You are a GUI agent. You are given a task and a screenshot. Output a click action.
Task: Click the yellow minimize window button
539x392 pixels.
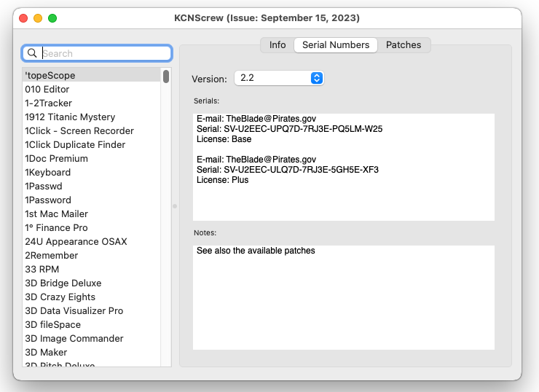coord(38,18)
